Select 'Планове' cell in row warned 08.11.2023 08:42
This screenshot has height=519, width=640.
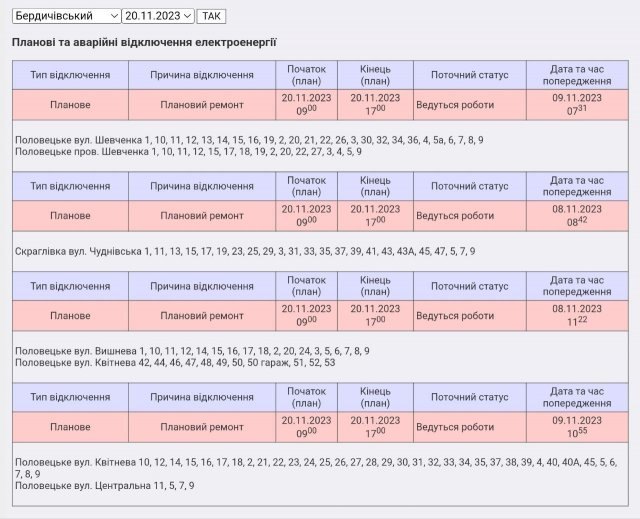click(x=70, y=216)
